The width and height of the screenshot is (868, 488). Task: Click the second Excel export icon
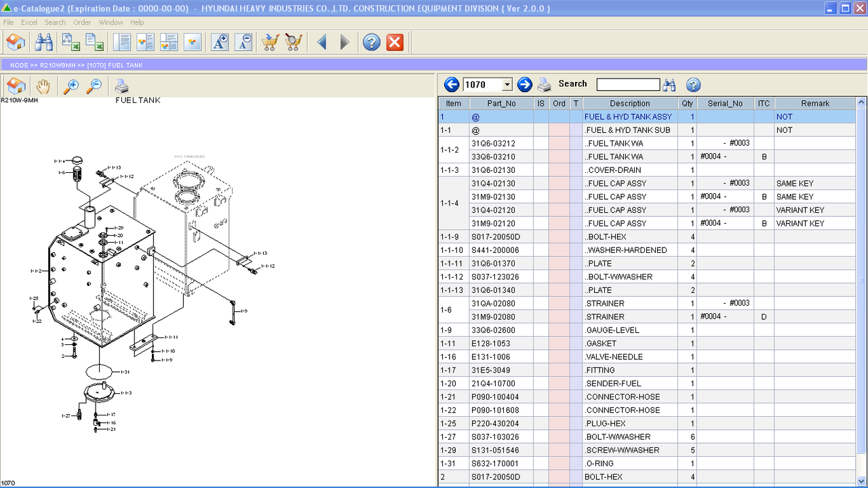point(95,43)
